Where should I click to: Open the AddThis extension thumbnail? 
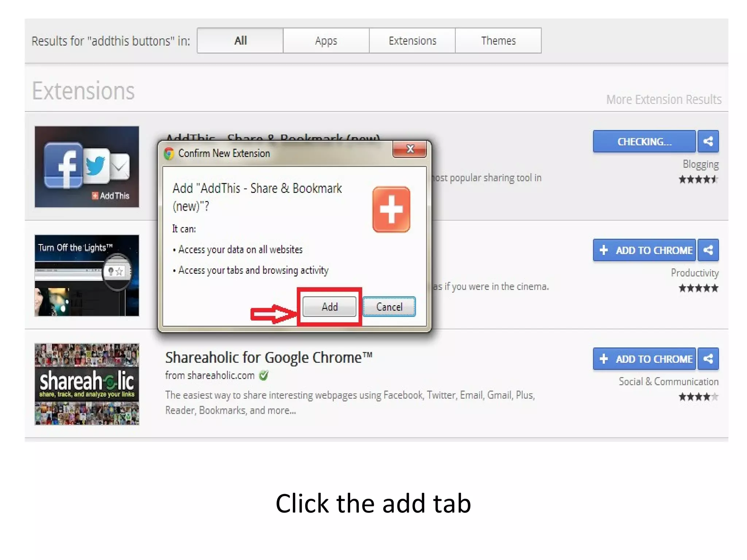point(87,167)
